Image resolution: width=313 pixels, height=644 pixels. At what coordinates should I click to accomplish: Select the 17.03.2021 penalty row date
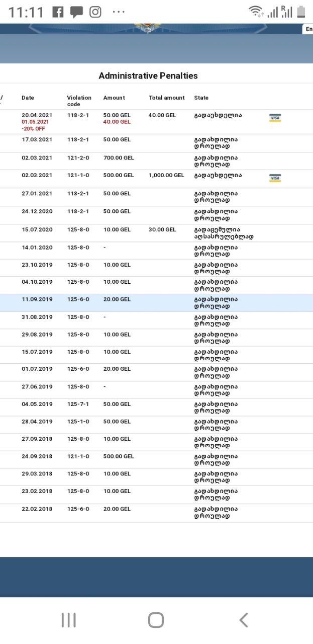(x=37, y=139)
